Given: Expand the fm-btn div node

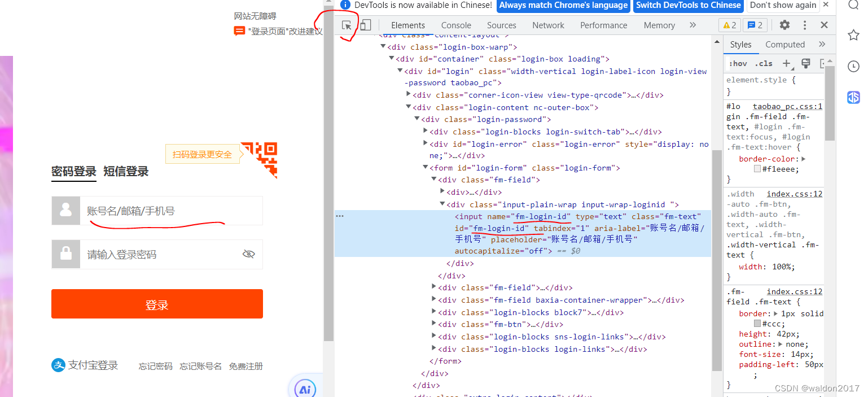Looking at the screenshot, I should pos(434,324).
